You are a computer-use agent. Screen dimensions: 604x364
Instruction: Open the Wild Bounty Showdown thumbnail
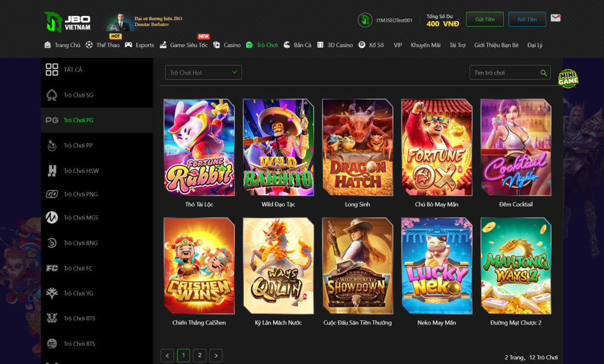pos(357,266)
